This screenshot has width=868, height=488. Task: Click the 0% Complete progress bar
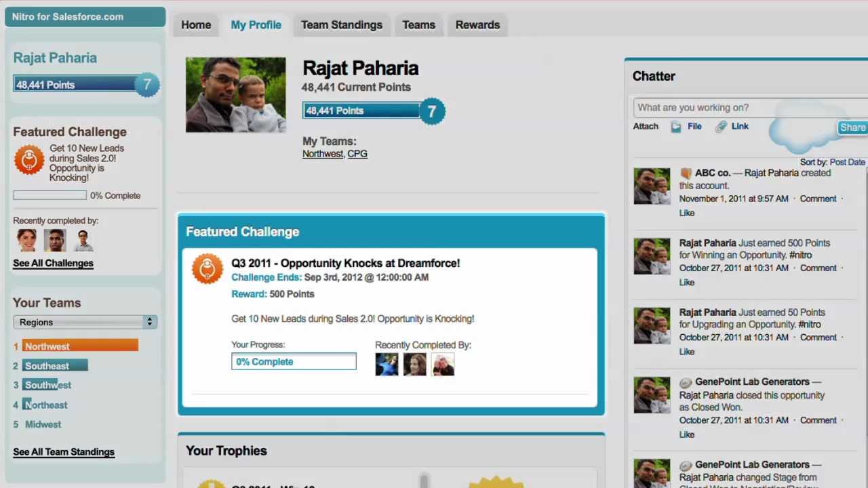[x=294, y=362]
